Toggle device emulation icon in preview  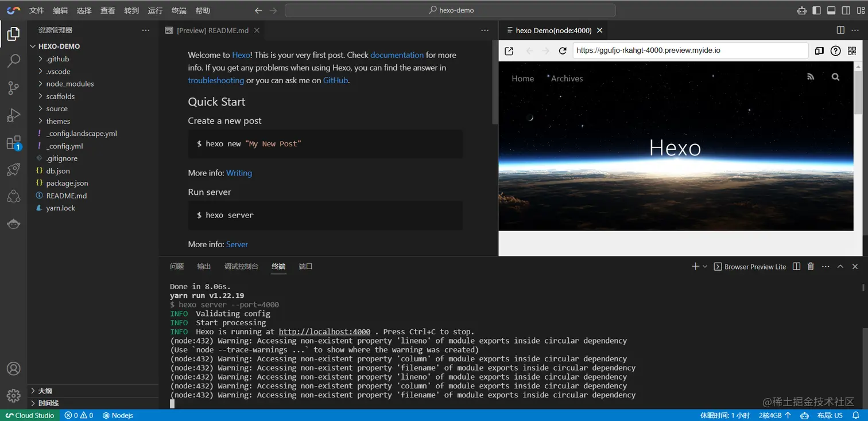819,51
